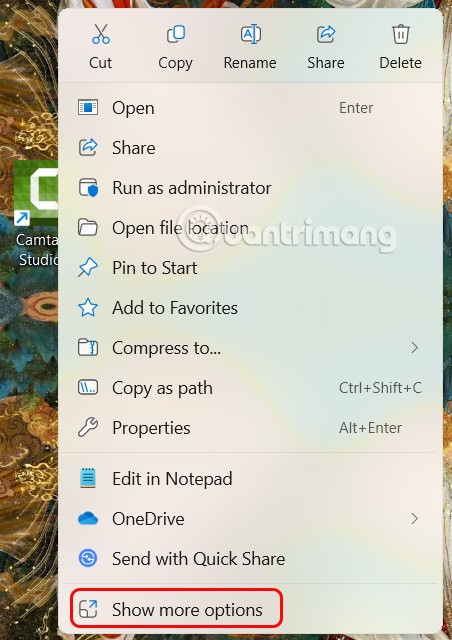This screenshot has width=452, height=640.
Task: Click the Show more options icon
Action: point(88,609)
